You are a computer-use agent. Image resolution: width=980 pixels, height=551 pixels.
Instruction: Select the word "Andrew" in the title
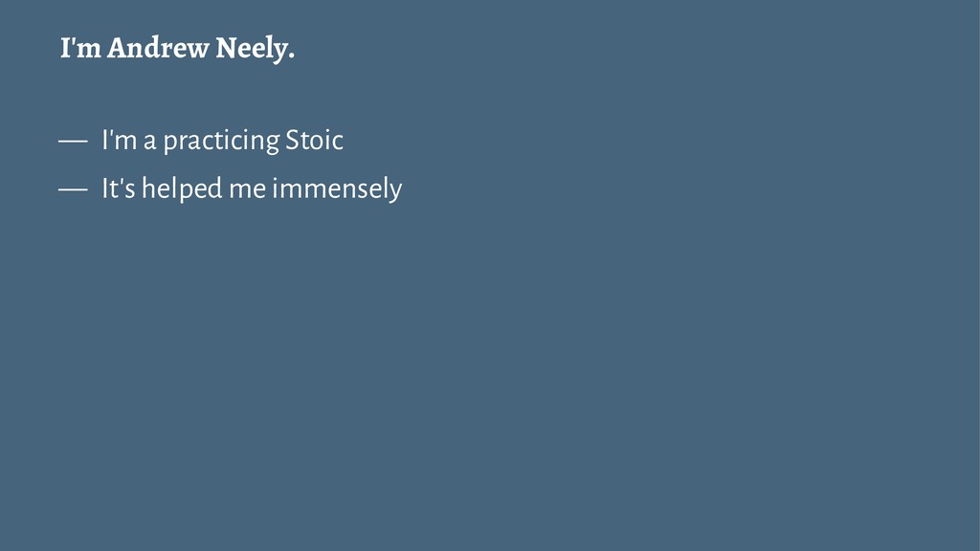coord(158,48)
